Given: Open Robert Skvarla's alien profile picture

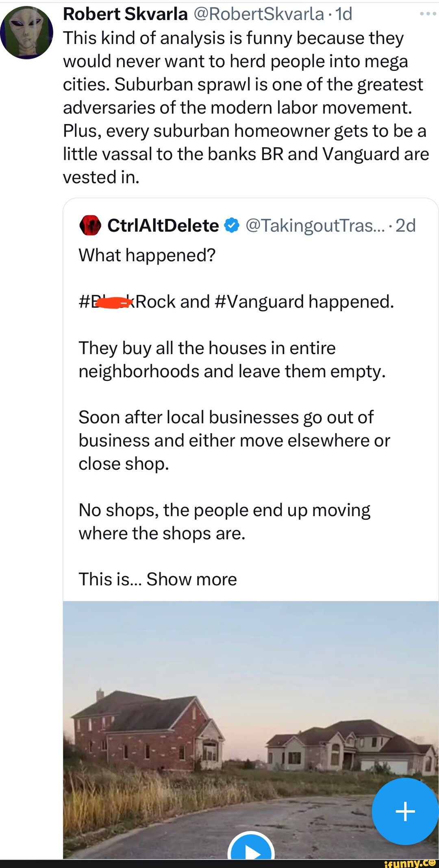Looking at the screenshot, I should [26, 33].
